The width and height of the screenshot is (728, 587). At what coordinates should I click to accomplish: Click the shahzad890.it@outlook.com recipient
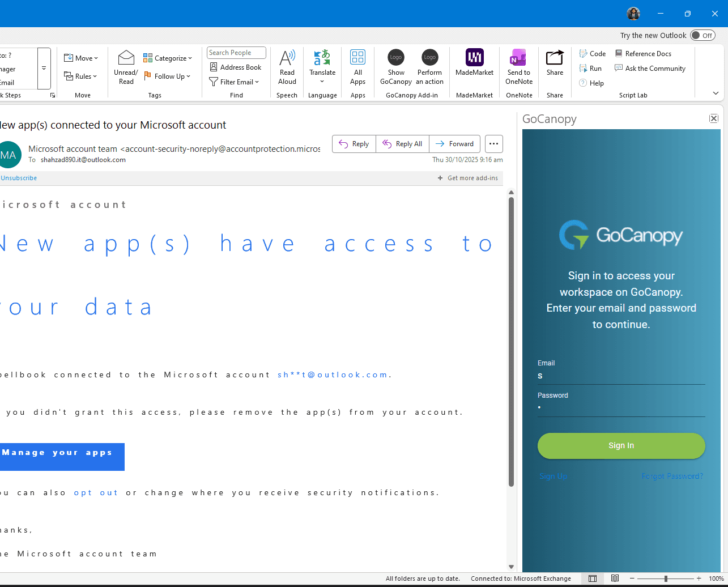(83, 160)
